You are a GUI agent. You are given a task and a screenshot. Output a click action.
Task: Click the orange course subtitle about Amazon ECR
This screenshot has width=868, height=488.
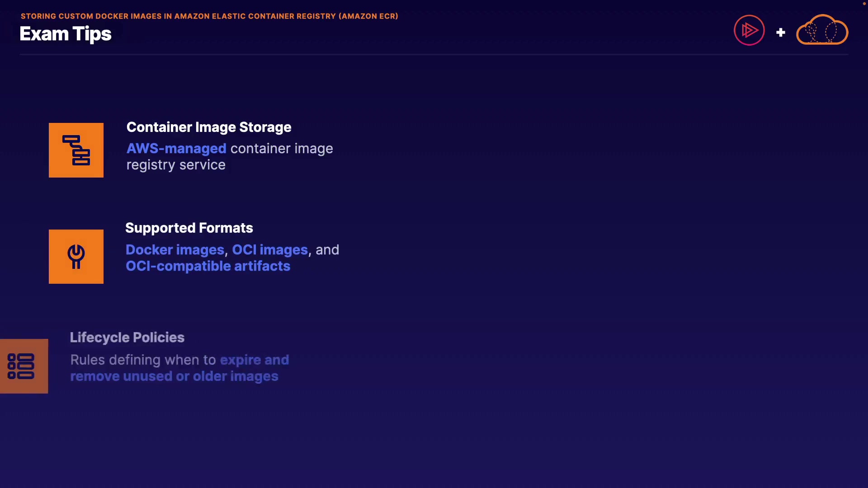coord(209,16)
